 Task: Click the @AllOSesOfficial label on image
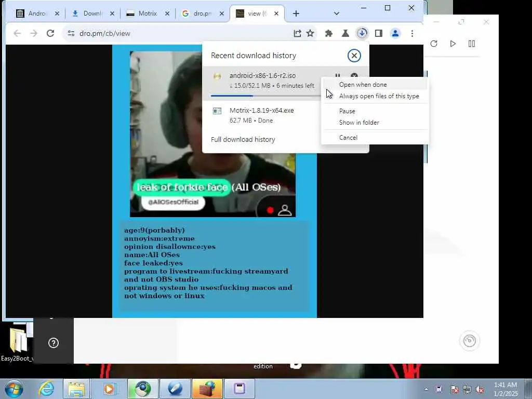coord(173,202)
